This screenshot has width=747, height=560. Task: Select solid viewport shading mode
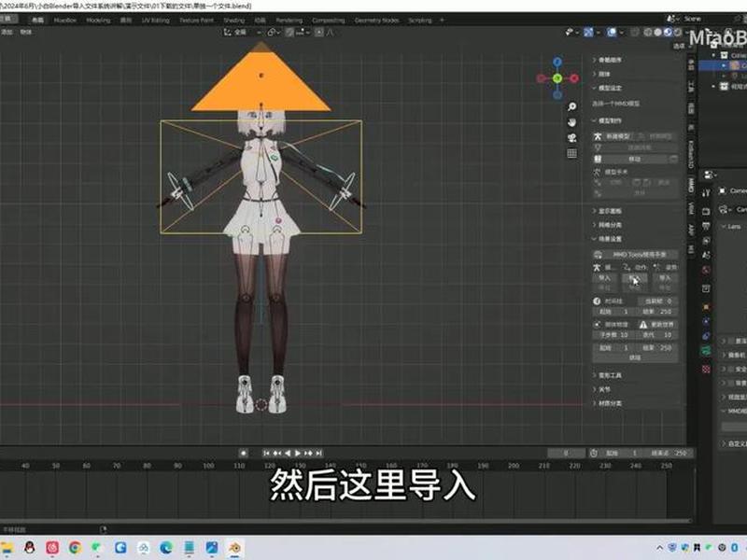point(658,32)
